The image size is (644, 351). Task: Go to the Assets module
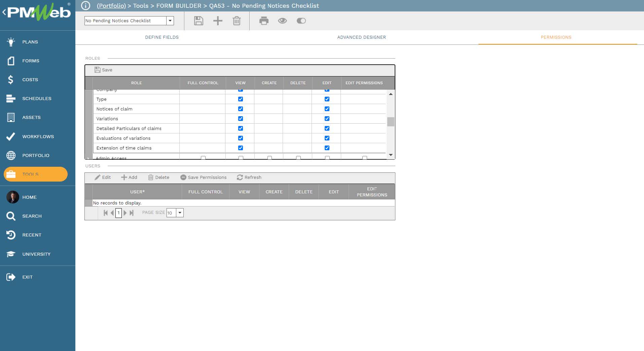coord(31,117)
